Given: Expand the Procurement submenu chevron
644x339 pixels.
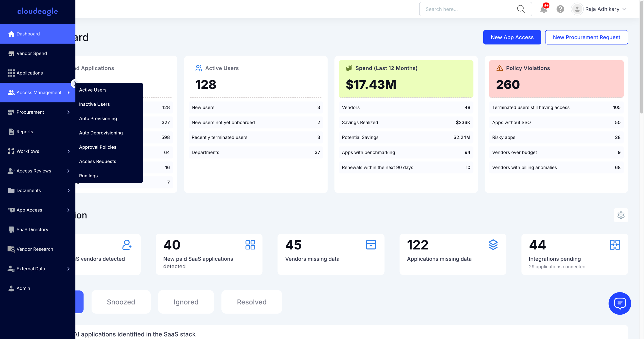Looking at the screenshot, I should tap(68, 112).
